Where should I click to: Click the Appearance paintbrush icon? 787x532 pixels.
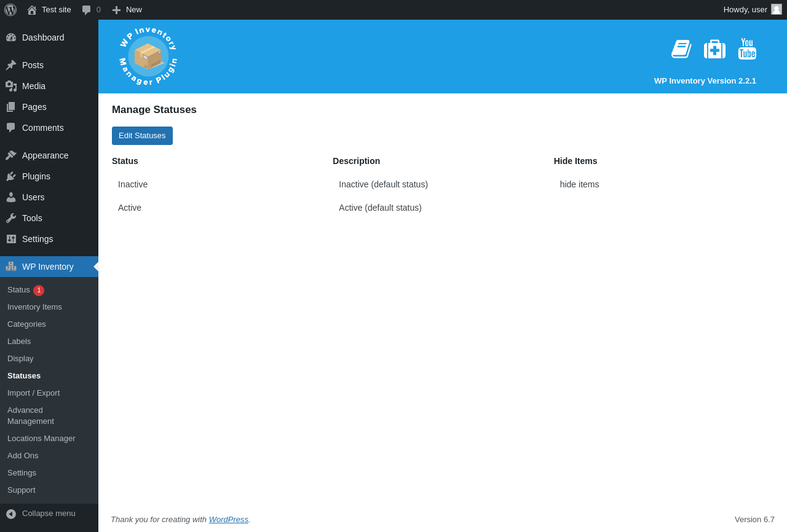[x=11, y=155]
